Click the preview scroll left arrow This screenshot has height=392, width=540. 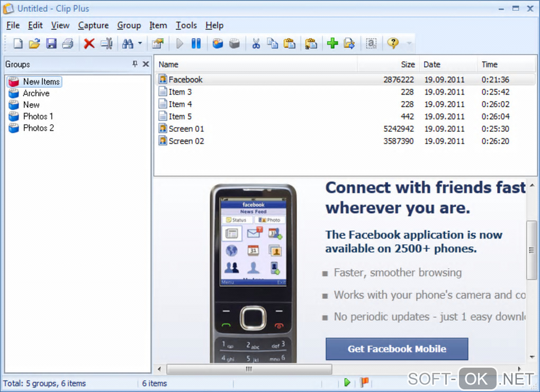[x=159, y=369]
